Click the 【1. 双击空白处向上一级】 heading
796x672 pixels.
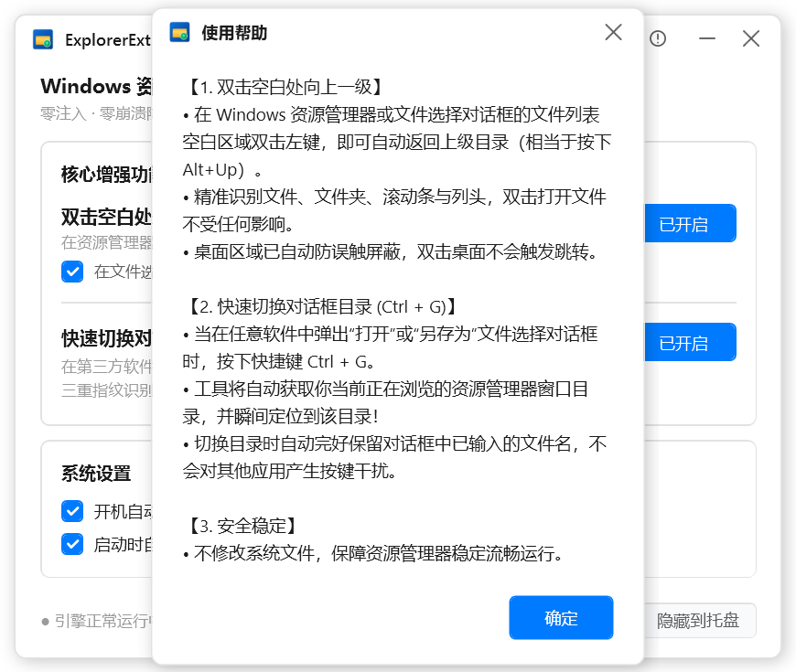click(x=285, y=87)
